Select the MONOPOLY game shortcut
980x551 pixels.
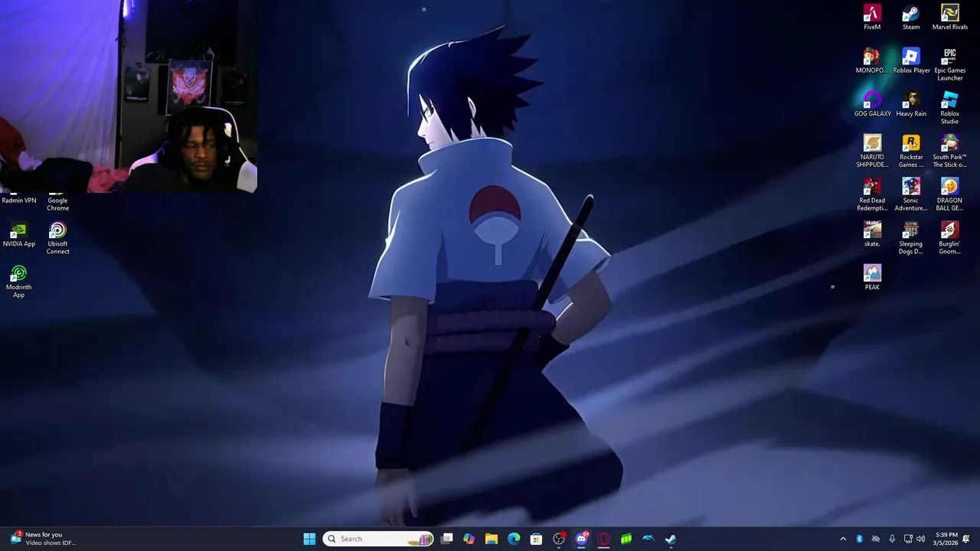click(x=872, y=60)
